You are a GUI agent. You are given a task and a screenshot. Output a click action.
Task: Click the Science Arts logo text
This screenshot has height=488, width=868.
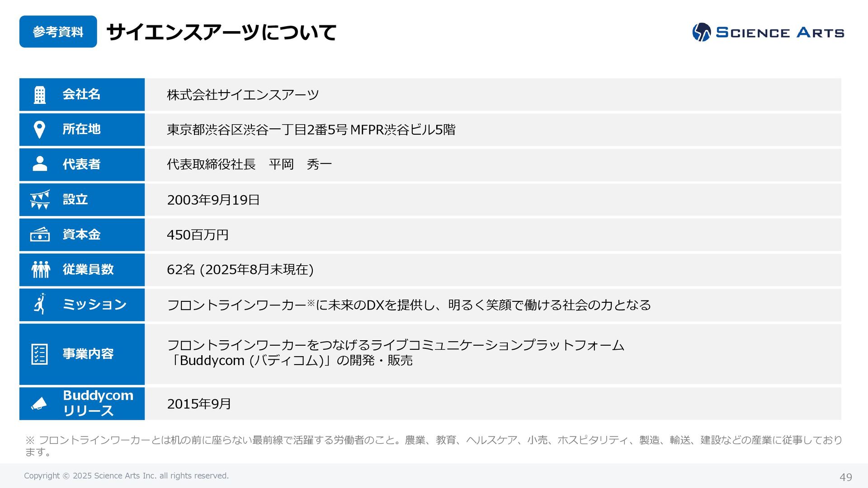780,33
